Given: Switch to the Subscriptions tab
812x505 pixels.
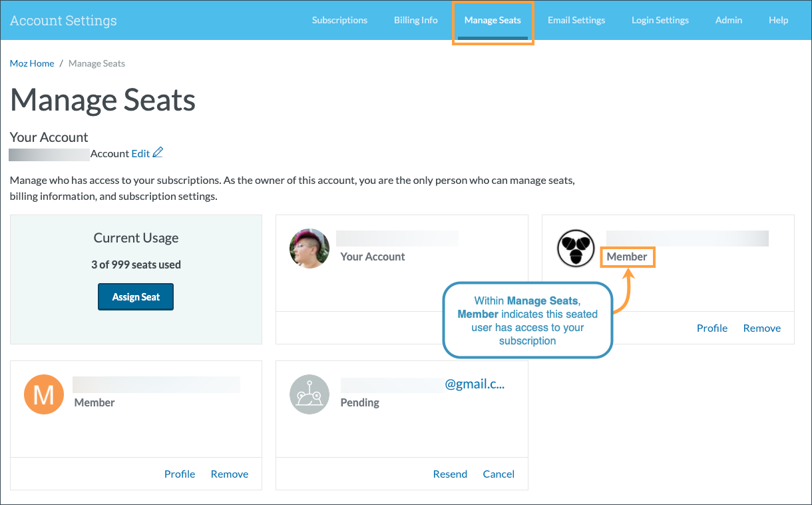Looking at the screenshot, I should (339, 20).
